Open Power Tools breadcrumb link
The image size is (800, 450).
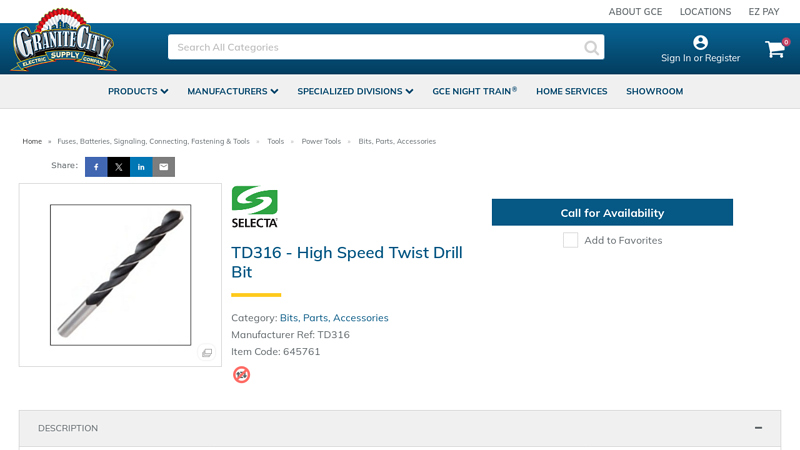(321, 141)
